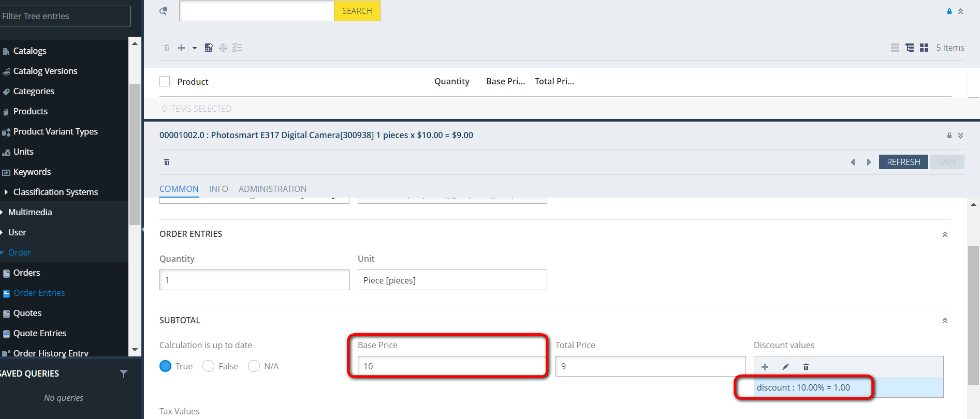980x419 pixels.
Task: Open the ADMINISTRATION tab
Action: pos(272,189)
